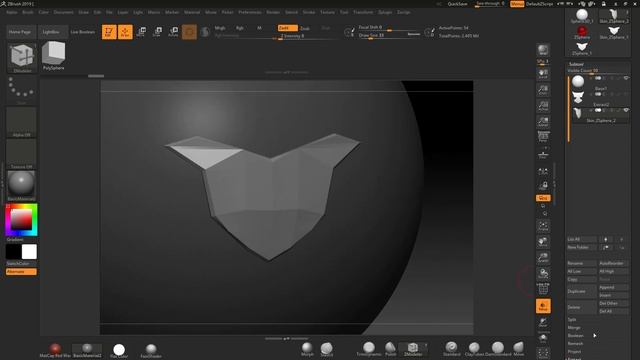Select the black secondary color swatch
This screenshot has width=640, height=360.
(x=13, y=252)
